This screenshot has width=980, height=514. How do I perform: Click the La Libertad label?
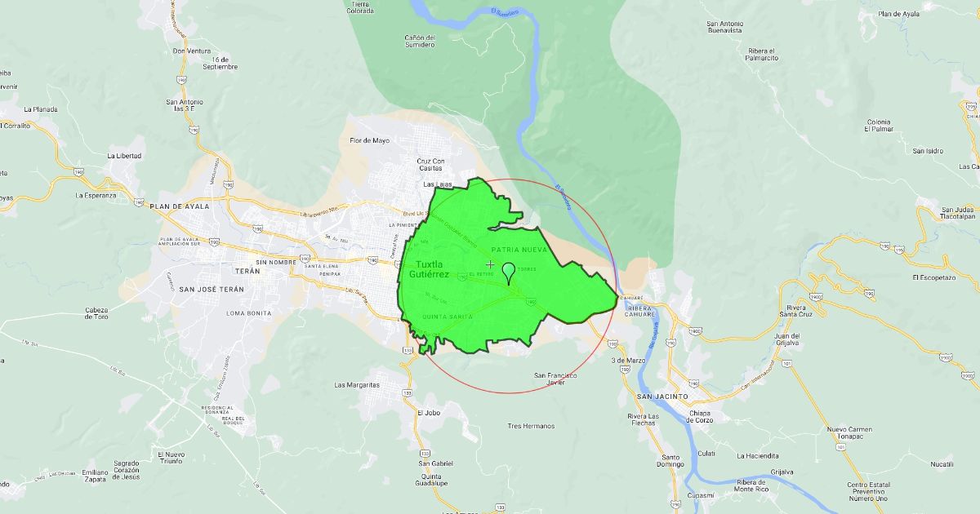pyautogui.click(x=124, y=156)
